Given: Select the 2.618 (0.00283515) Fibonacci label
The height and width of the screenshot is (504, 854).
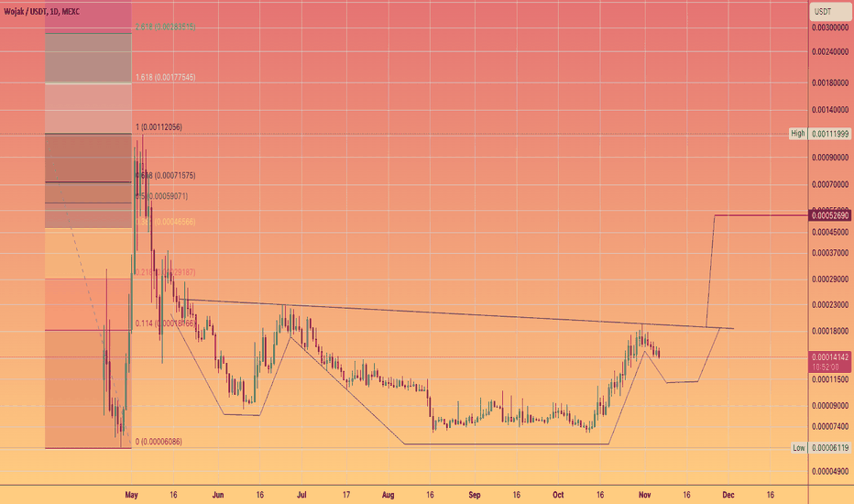Looking at the screenshot, I should [166, 27].
